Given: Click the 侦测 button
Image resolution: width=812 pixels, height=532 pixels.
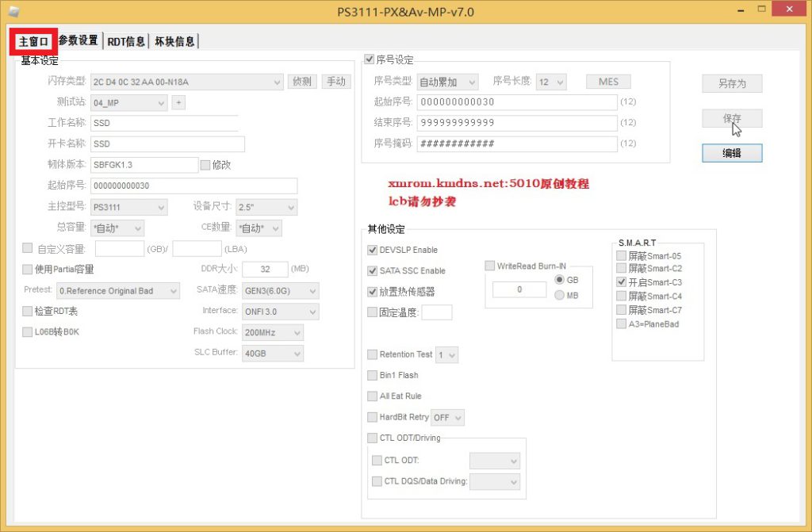Looking at the screenshot, I should pos(302,82).
